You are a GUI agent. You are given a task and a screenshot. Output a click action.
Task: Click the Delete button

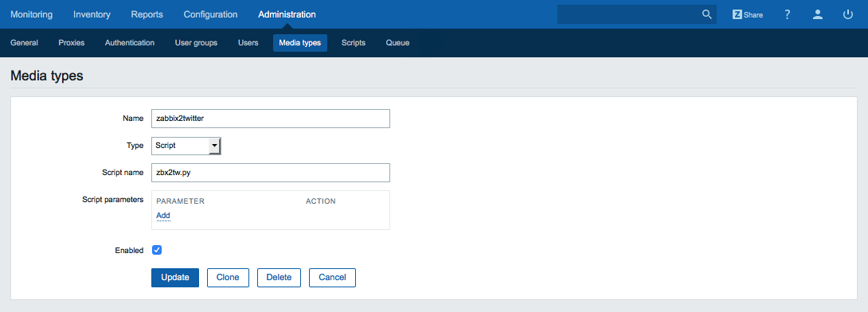click(x=279, y=278)
